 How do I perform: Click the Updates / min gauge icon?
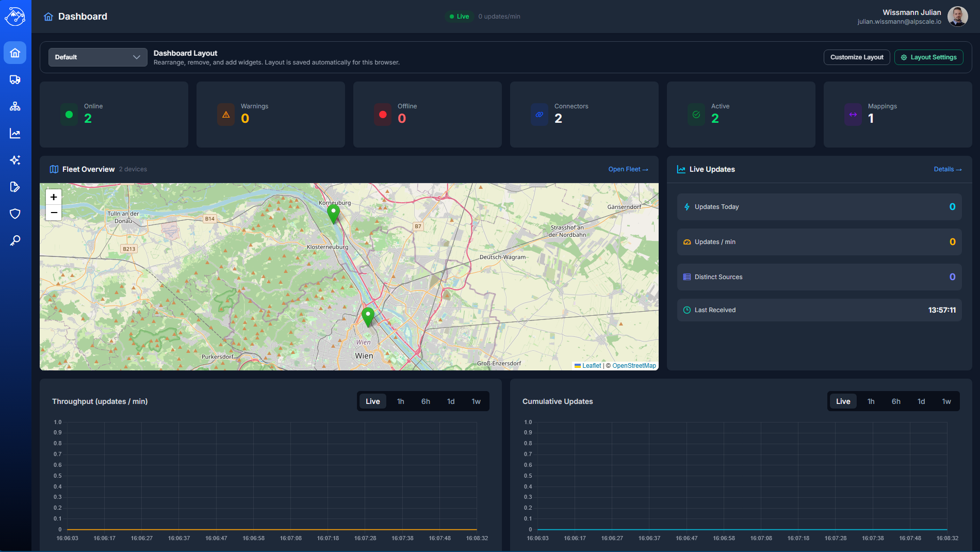(687, 242)
